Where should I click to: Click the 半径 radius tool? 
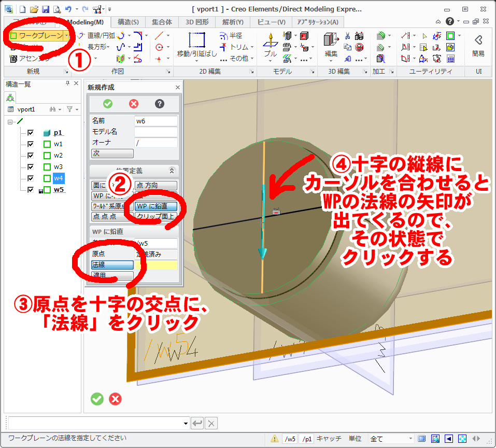pos(235,35)
